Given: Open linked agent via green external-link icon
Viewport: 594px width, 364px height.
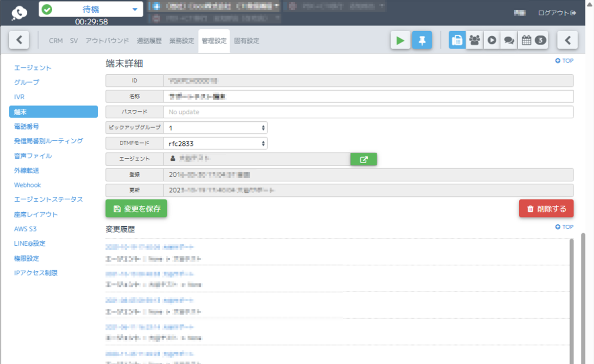Looking at the screenshot, I should tap(363, 159).
